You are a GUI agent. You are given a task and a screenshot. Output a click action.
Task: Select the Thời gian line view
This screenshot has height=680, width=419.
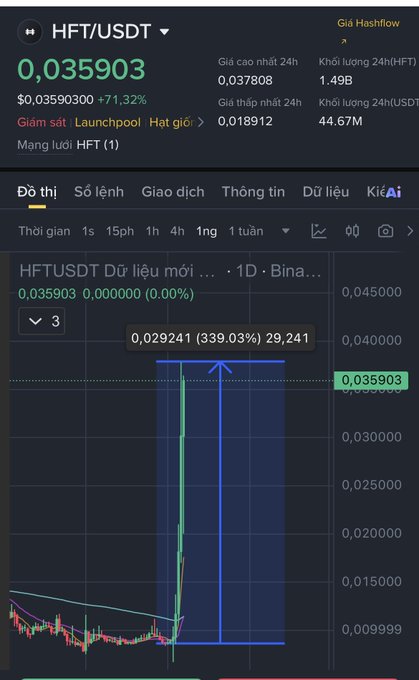(44, 231)
